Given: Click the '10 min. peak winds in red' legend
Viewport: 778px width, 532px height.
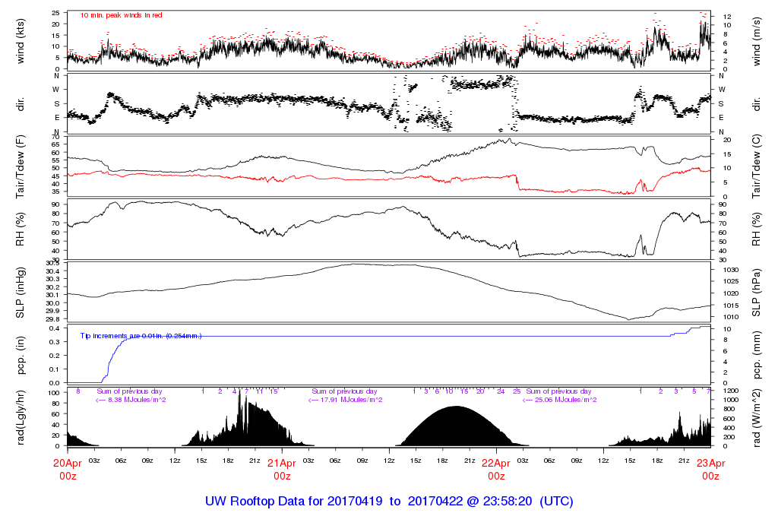Looking at the screenshot, I should pos(122,15).
